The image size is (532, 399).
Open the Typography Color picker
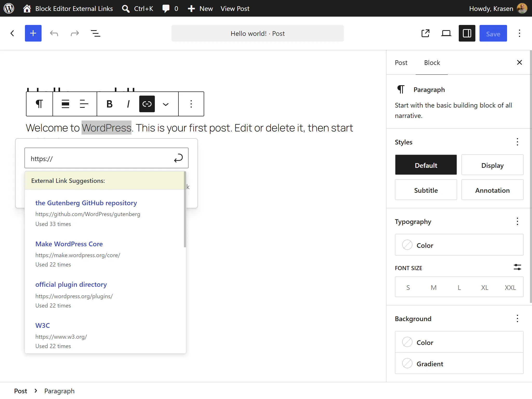tap(459, 245)
